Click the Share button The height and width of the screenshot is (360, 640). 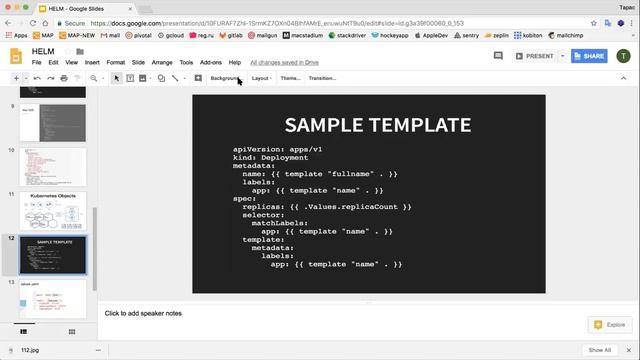(589, 56)
